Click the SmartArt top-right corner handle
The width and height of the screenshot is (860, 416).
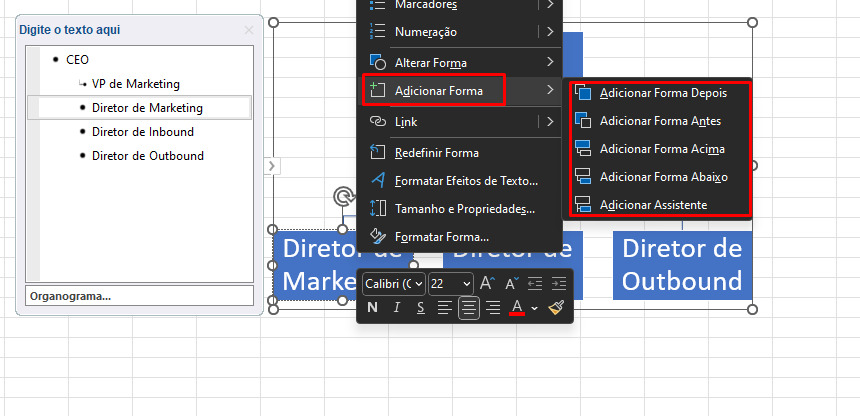(x=752, y=23)
